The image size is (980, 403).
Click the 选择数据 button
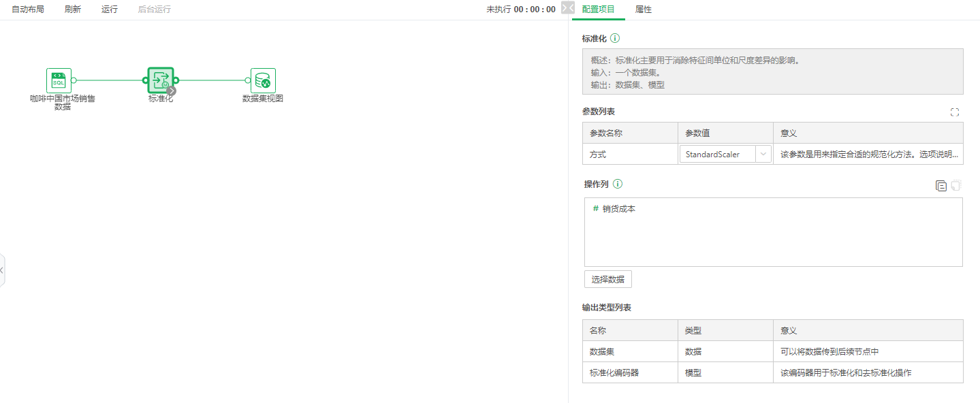coord(607,278)
